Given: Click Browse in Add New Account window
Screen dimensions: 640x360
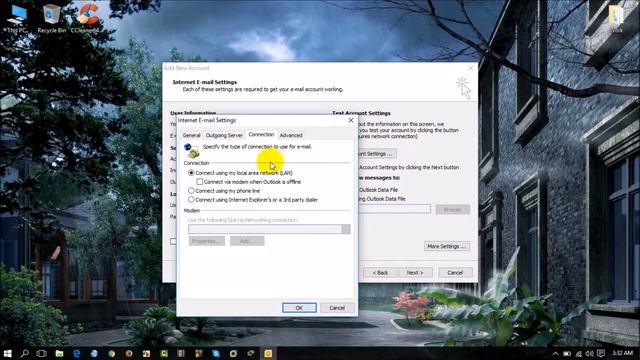Looking at the screenshot, I should pos(452,210).
